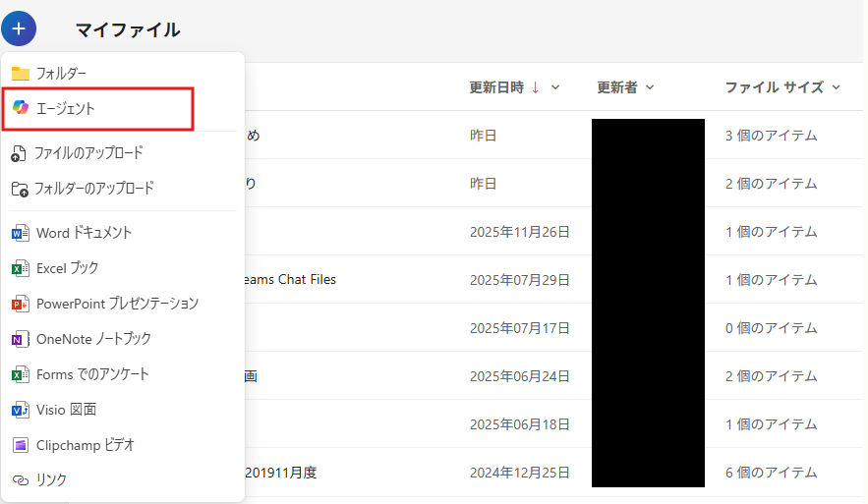The image size is (868, 504).
Task: Click the yellow folder icon
Action: point(21,73)
